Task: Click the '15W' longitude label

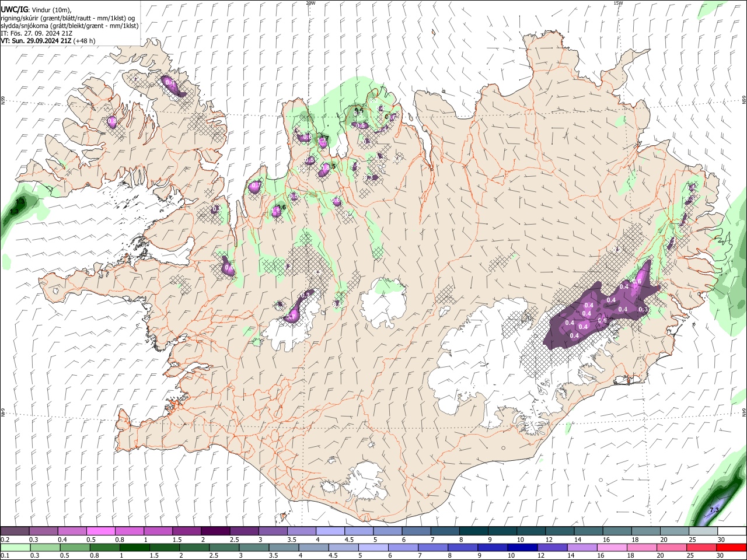Action: (618, 3)
